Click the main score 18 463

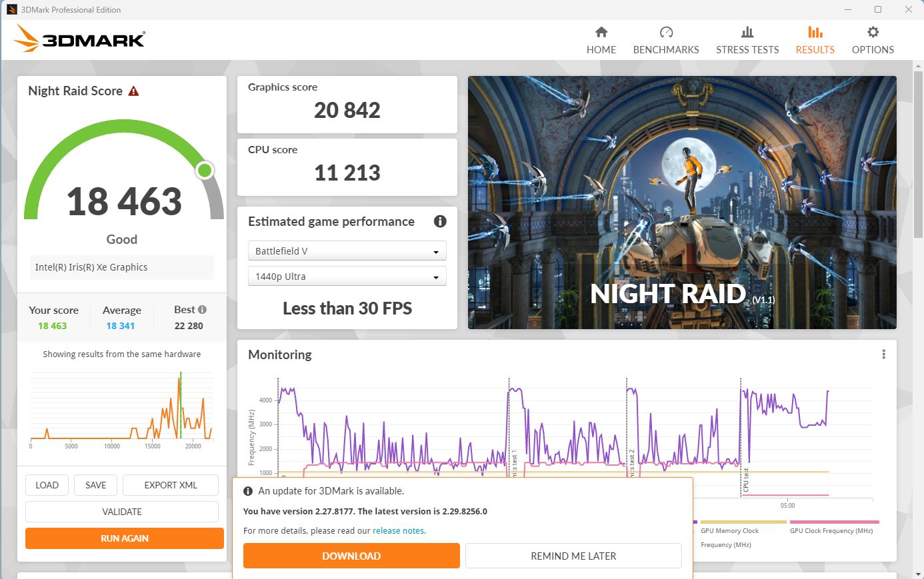124,201
